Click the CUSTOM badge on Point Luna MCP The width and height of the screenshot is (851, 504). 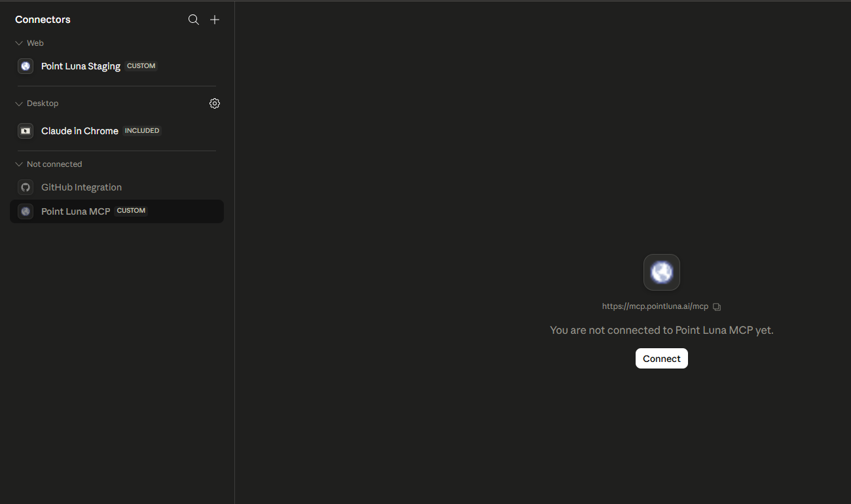click(x=131, y=211)
